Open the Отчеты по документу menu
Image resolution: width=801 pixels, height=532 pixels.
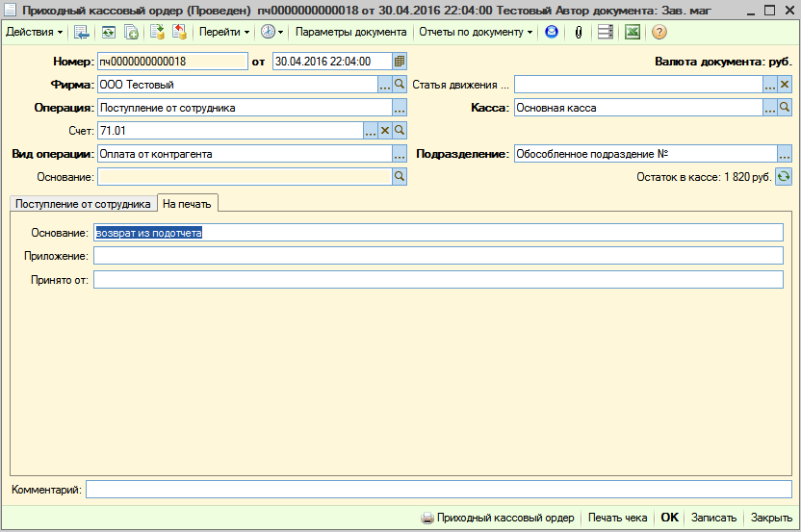coord(476,32)
